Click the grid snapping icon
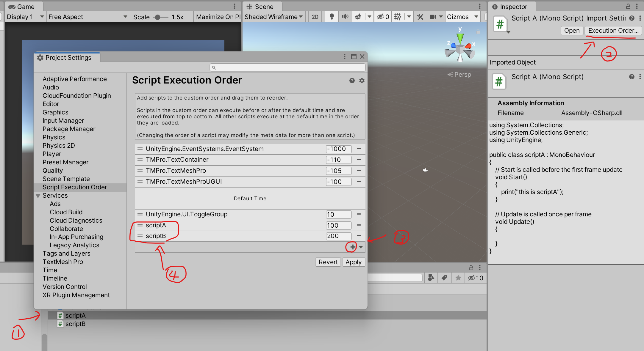The height and width of the screenshot is (351, 644). (398, 17)
